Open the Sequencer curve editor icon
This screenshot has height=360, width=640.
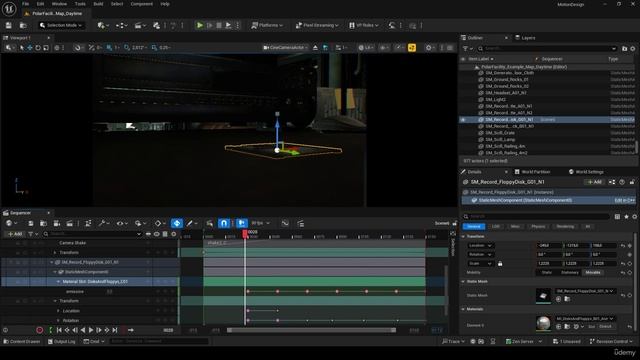[285, 223]
